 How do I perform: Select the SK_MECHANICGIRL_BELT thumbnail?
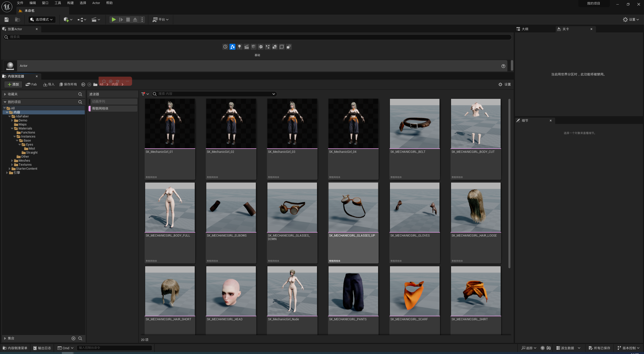pos(414,123)
